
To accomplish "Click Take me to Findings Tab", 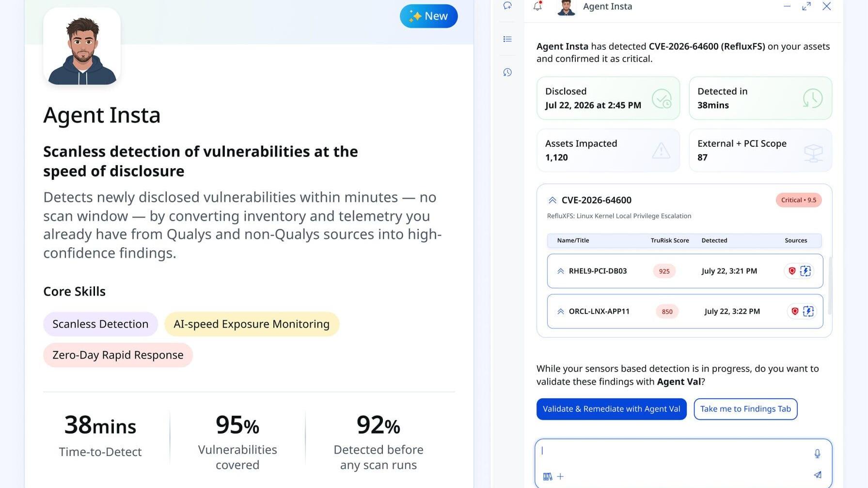I will (745, 409).
